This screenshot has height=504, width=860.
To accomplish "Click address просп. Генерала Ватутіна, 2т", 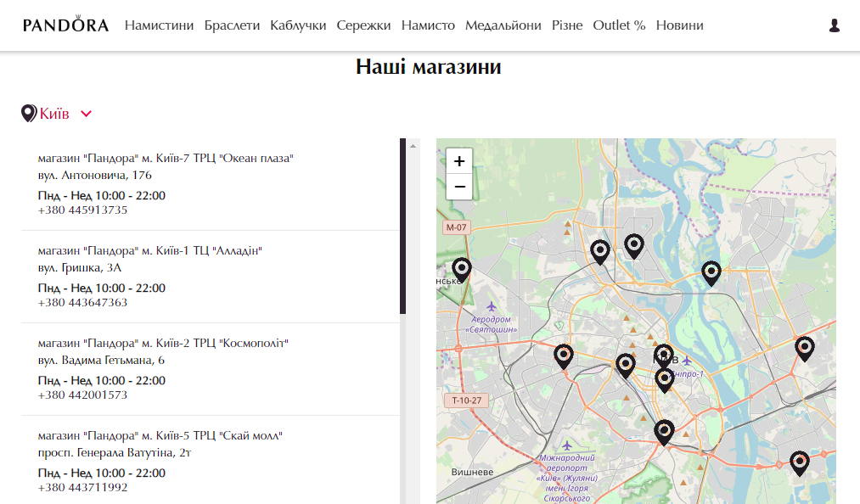I will click(x=114, y=453).
